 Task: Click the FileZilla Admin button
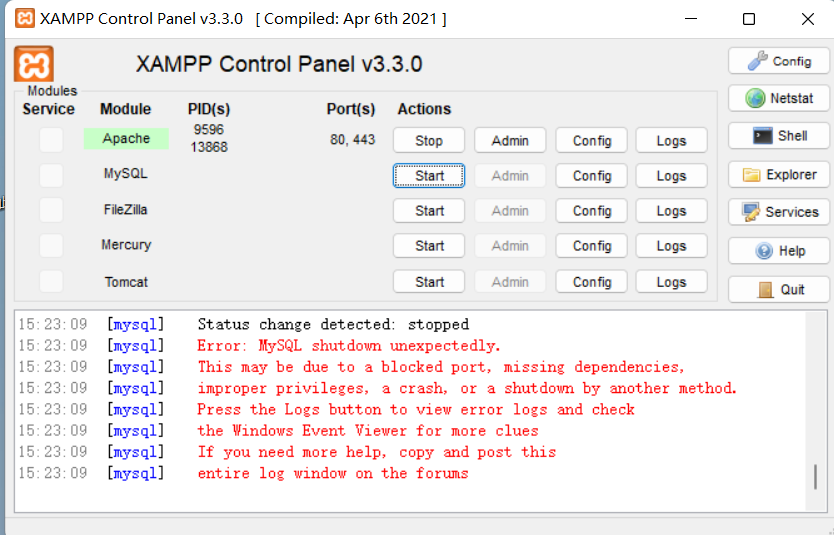click(x=510, y=211)
